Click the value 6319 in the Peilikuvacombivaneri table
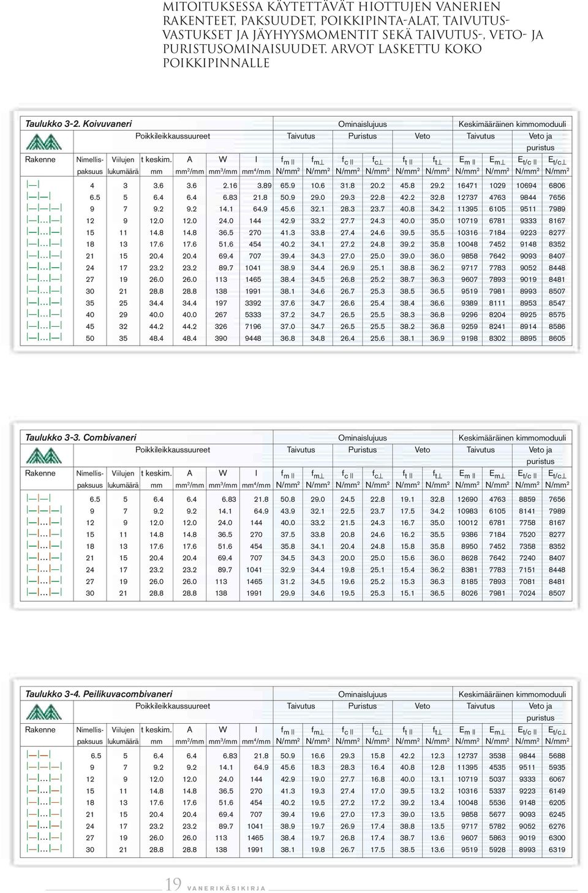588x893 pixels. coord(557,849)
